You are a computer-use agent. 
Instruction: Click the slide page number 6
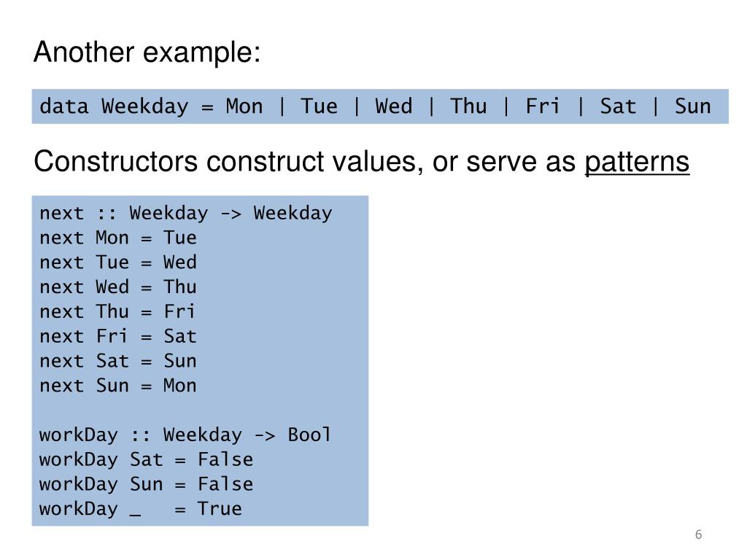coord(698,534)
